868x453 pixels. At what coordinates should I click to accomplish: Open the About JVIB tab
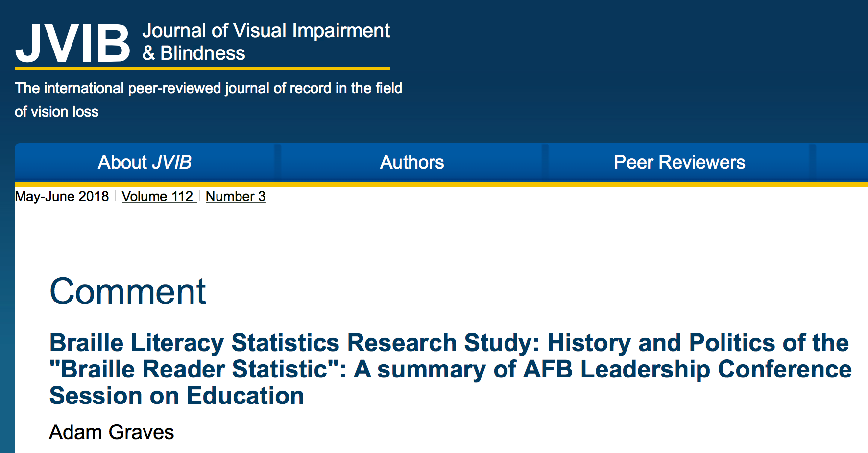(145, 162)
